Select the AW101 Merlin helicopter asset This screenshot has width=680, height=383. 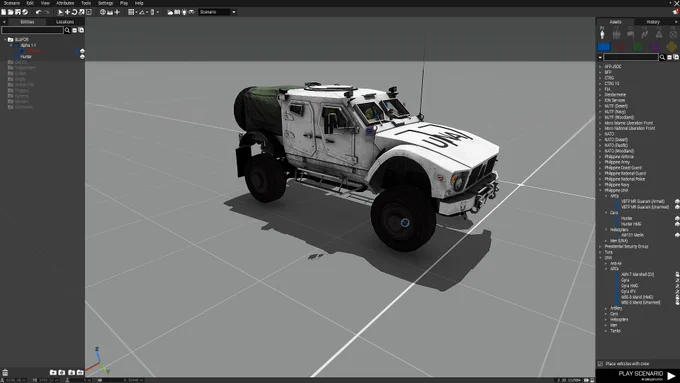632,235
